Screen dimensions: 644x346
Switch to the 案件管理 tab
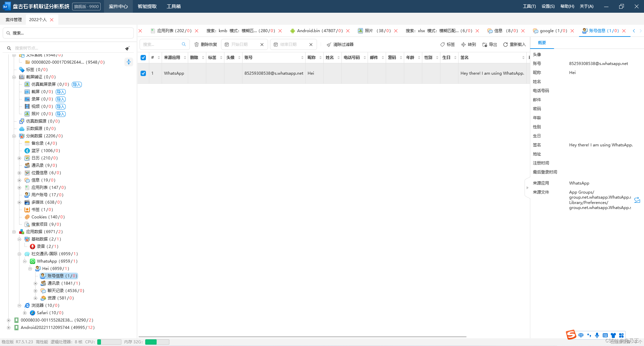click(x=14, y=20)
